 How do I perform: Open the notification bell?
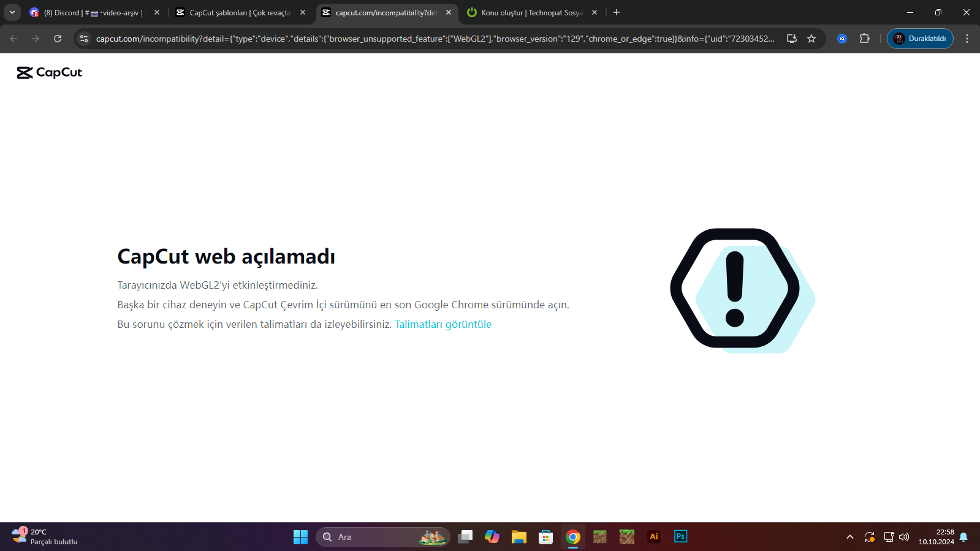tap(963, 537)
